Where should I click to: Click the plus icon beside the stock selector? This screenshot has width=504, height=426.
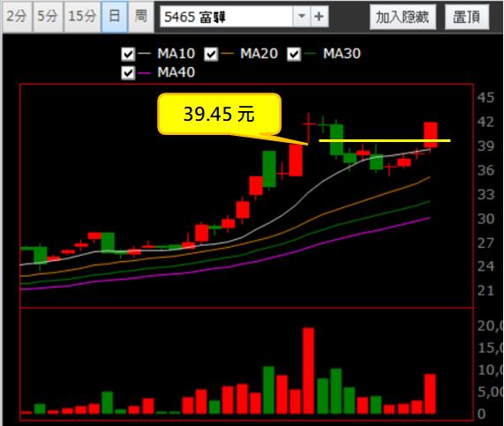pos(319,17)
